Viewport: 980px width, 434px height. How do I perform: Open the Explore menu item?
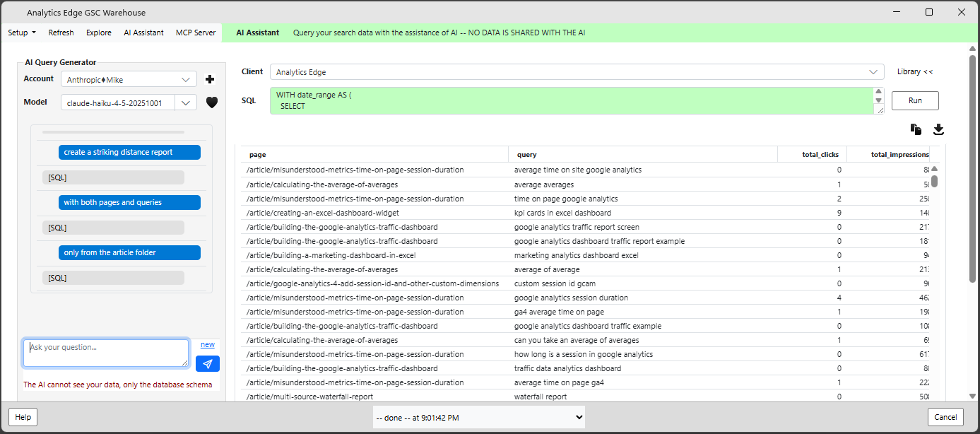(x=99, y=33)
